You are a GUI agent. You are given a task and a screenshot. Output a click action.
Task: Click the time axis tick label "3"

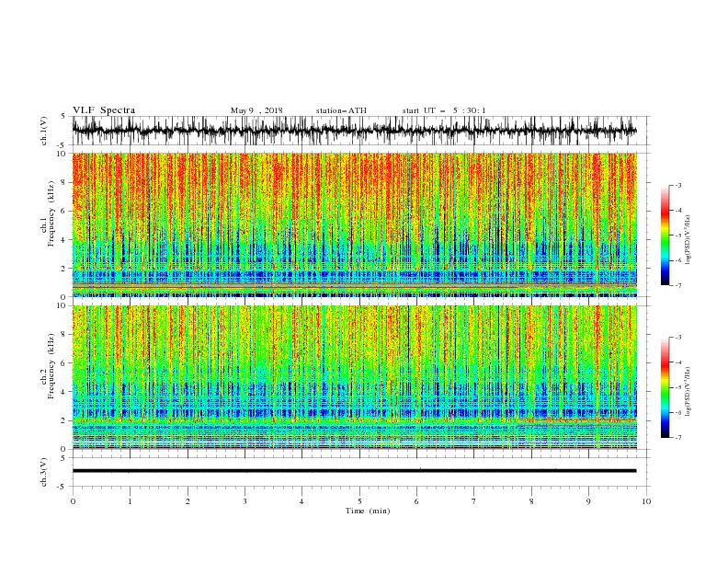click(245, 501)
